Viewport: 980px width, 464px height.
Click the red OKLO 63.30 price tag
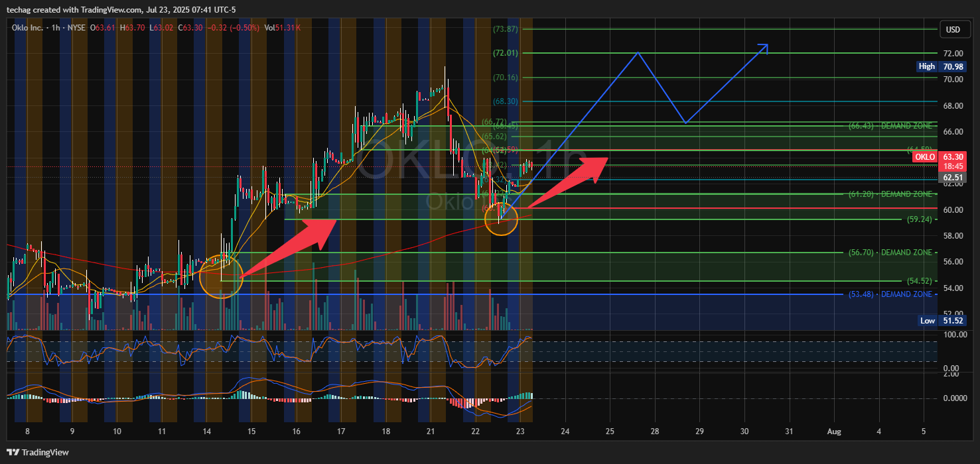coord(939,157)
